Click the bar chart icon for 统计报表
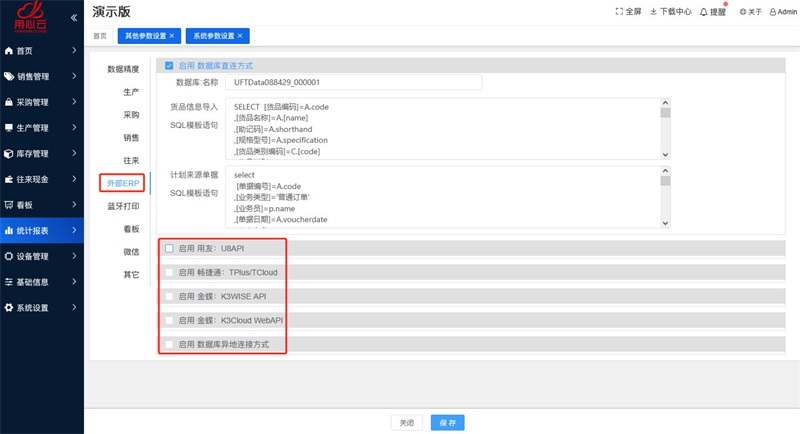 click(x=9, y=231)
